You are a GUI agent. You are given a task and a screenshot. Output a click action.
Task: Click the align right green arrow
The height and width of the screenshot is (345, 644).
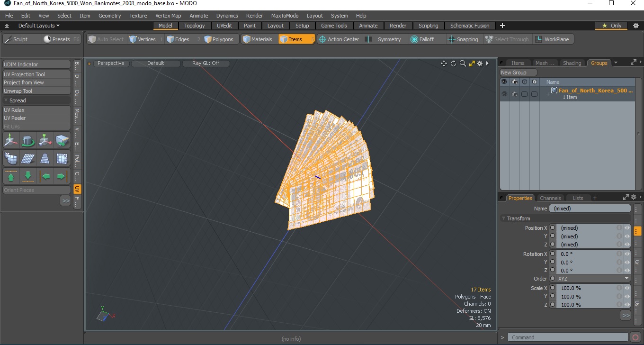pyautogui.click(x=62, y=176)
